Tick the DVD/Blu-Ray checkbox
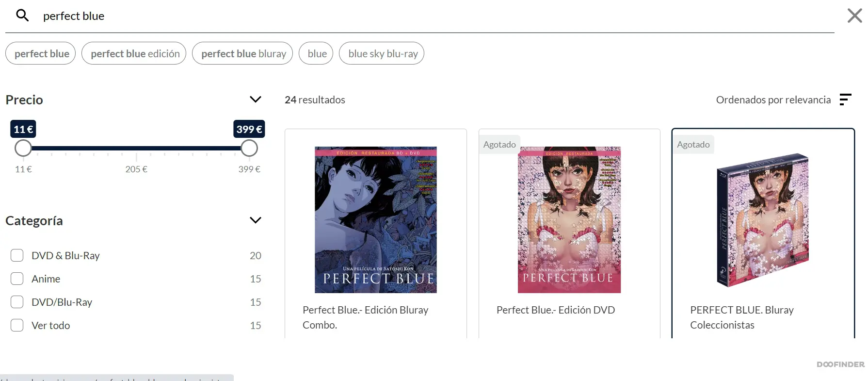Image resolution: width=868 pixels, height=381 pixels. coord(17,302)
